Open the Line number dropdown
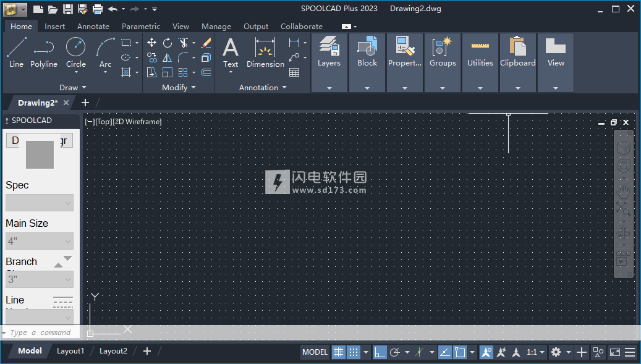This screenshot has height=364, width=641. pyautogui.click(x=40, y=317)
